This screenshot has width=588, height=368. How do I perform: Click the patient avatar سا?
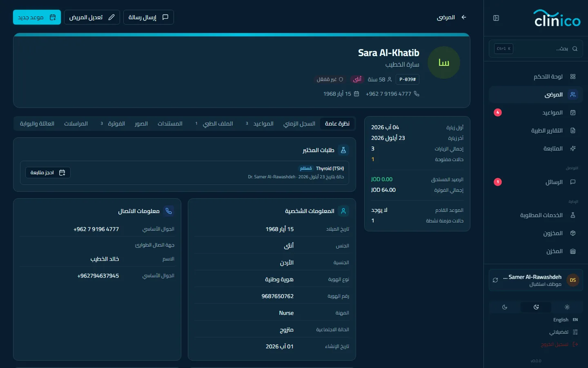[444, 63]
